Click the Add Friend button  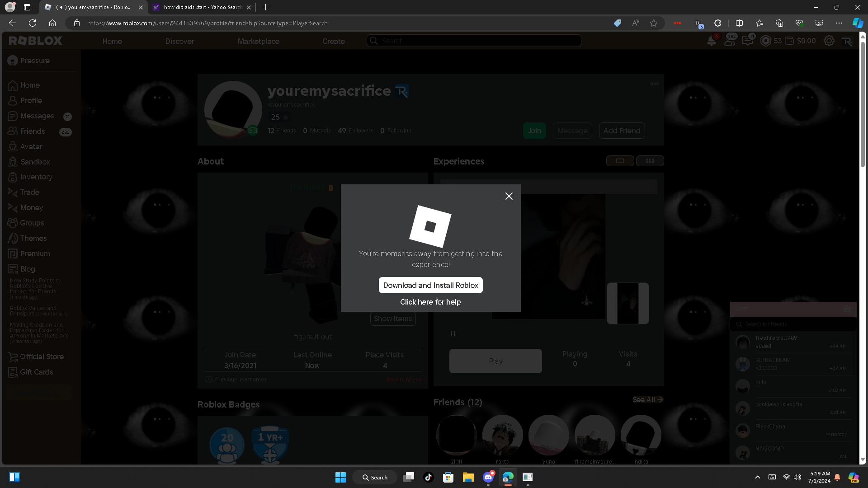click(622, 131)
